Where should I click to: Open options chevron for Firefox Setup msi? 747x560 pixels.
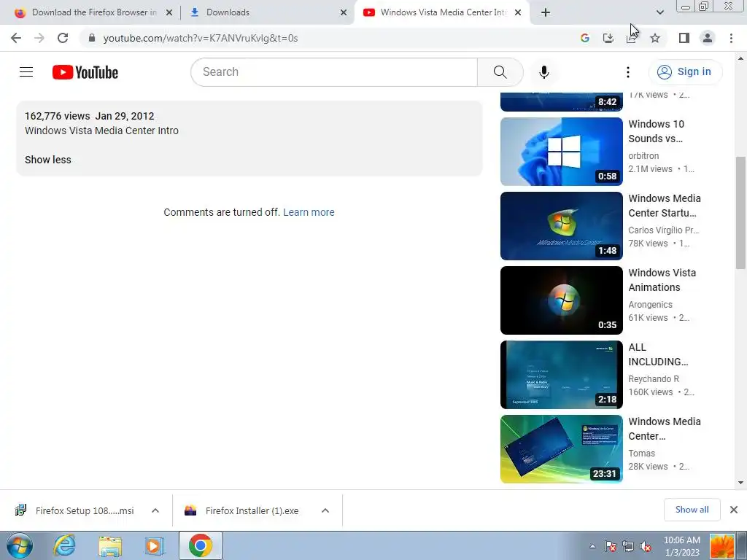(155, 510)
